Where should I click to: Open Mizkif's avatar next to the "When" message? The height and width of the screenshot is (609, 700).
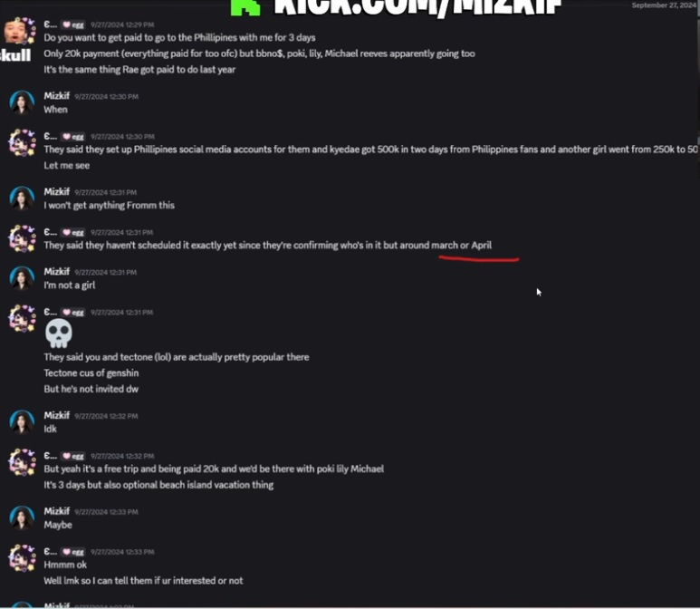(x=22, y=102)
